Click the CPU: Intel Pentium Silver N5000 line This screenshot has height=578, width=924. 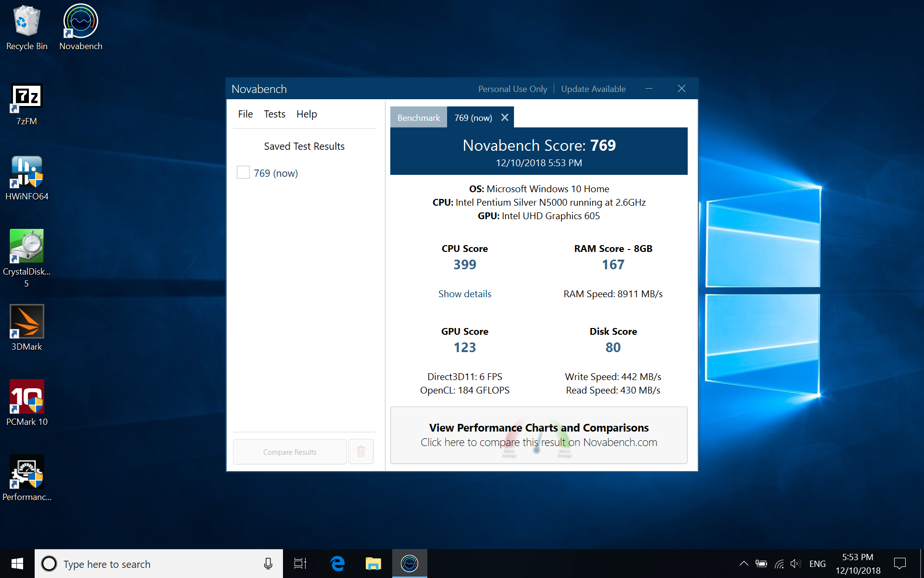539,202
